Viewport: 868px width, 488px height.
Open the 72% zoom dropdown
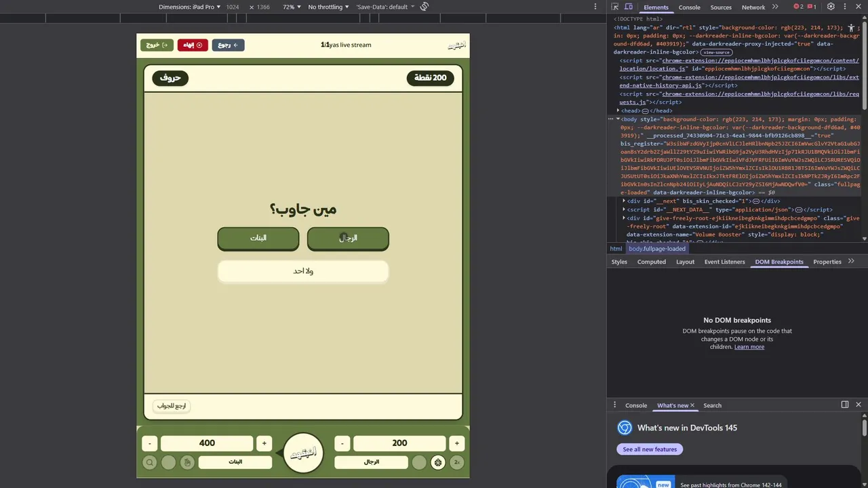coord(292,7)
